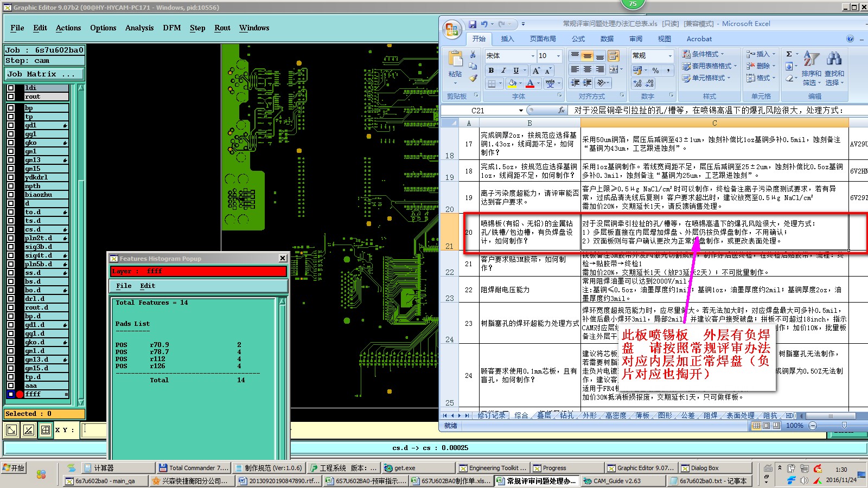Click the fill color yellow bucket swatch
Image resolution: width=868 pixels, height=488 pixels.
(512, 84)
